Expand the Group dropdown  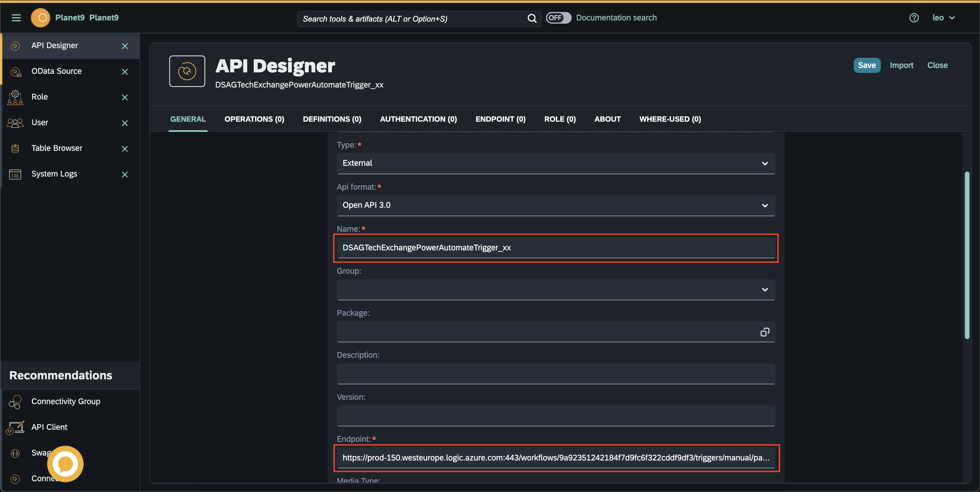tap(555, 289)
